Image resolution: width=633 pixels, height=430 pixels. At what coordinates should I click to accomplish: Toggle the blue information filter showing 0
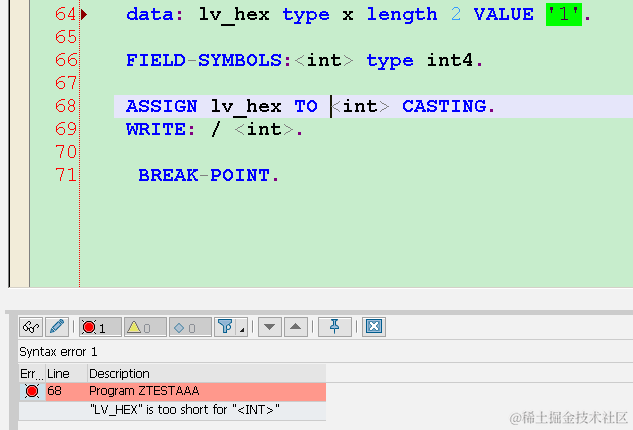tap(190, 327)
